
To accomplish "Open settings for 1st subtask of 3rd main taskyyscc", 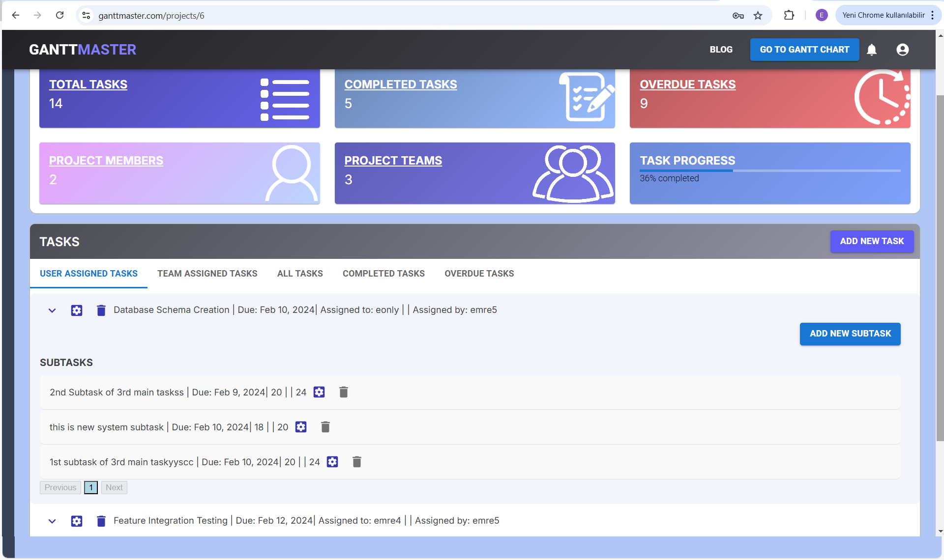I will click(332, 462).
